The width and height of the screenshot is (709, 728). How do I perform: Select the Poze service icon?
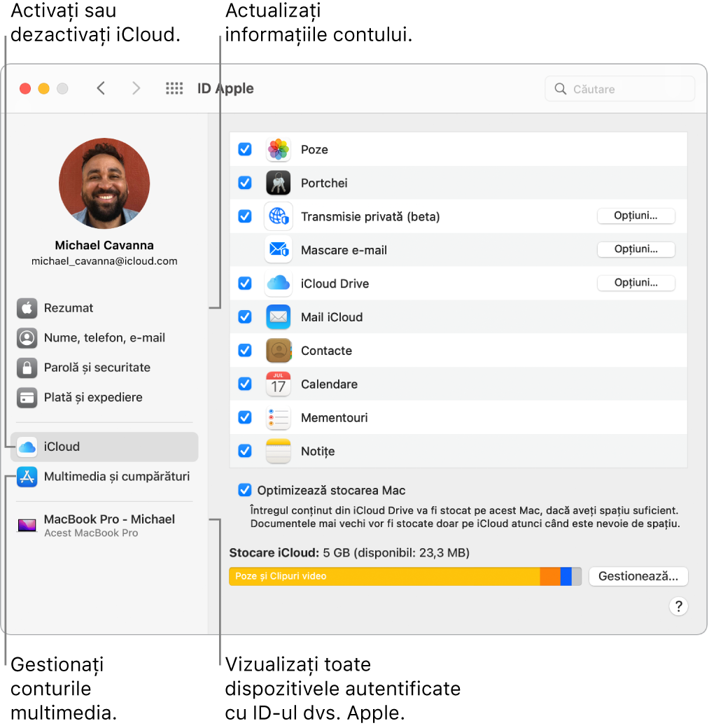pyautogui.click(x=277, y=149)
